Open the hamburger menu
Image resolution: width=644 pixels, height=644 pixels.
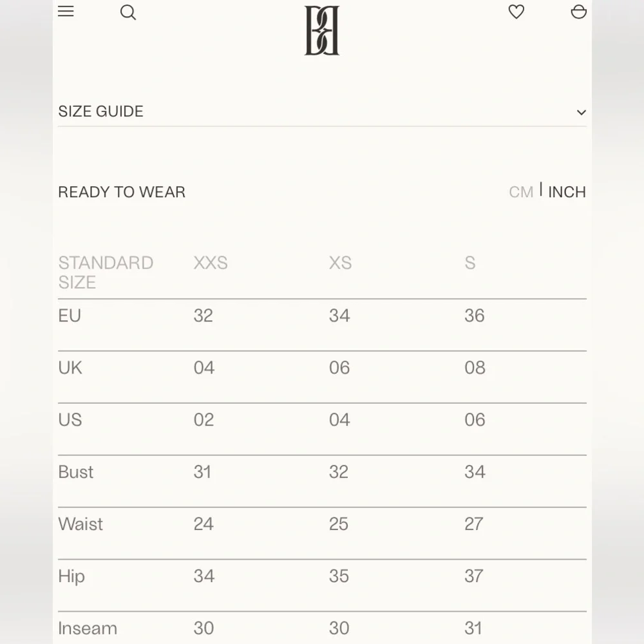pyautogui.click(x=66, y=12)
